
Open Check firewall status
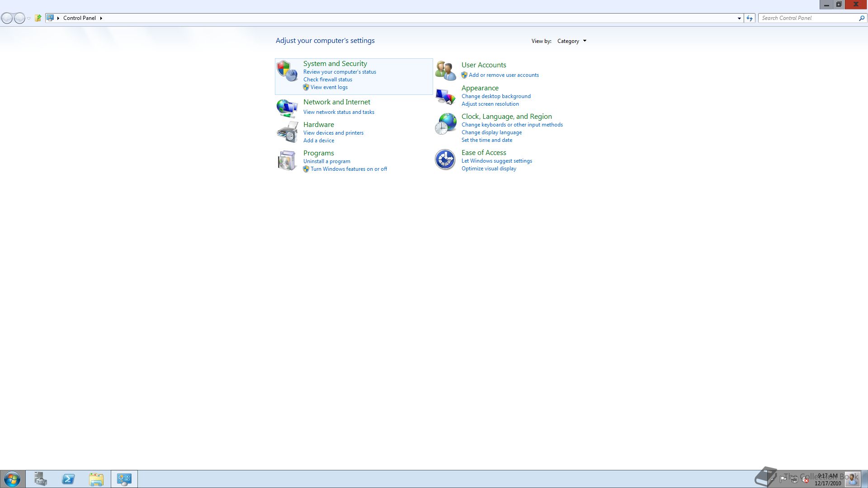328,80
